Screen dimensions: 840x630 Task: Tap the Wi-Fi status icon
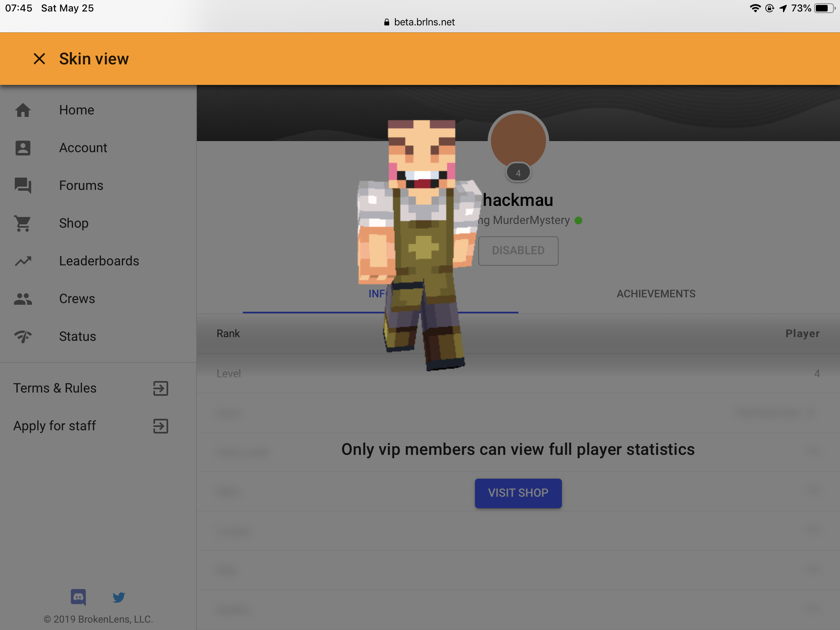[x=755, y=8]
